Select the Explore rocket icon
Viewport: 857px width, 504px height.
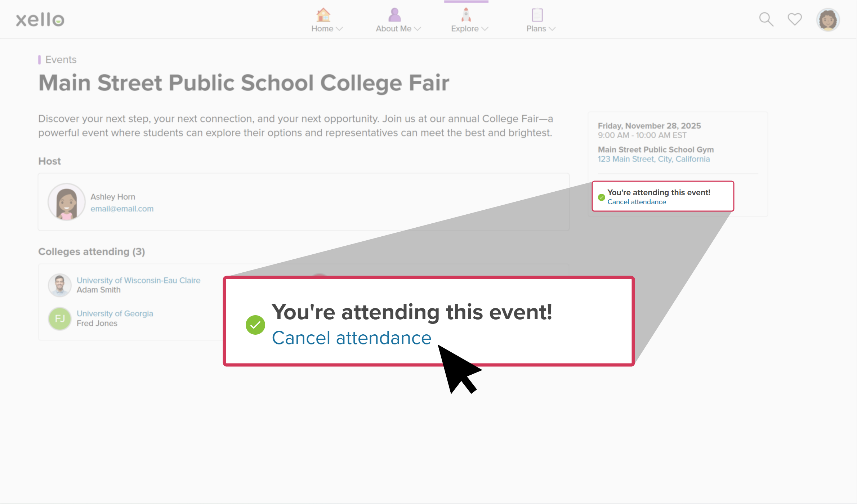(465, 14)
